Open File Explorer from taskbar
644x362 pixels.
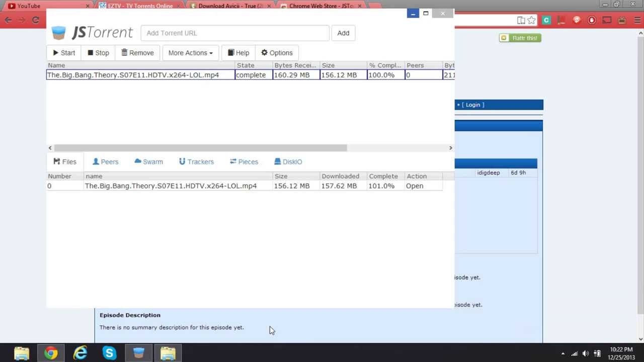(x=22, y=353)
